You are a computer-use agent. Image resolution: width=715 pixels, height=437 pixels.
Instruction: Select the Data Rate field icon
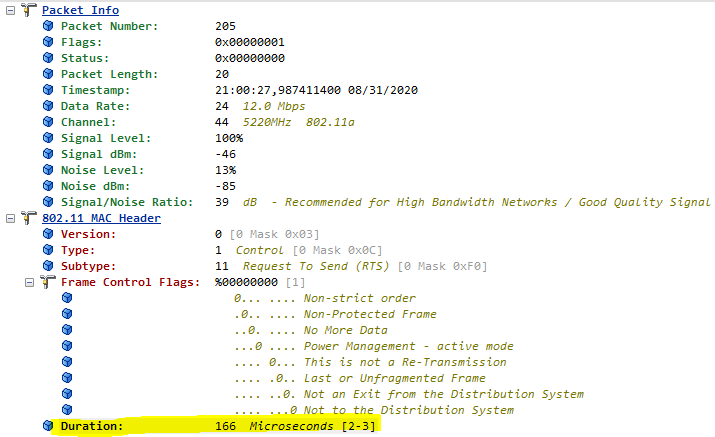click(x=48, y=106)
